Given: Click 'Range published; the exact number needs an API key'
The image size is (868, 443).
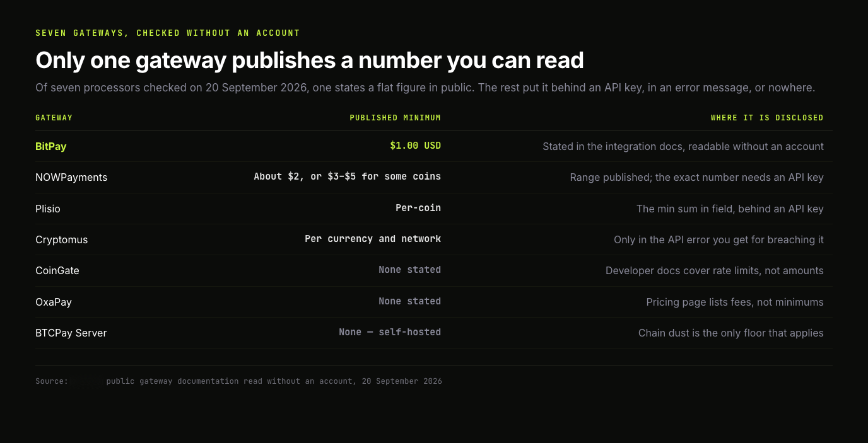Looking at the screenshot, I should [x=697, y=177].
